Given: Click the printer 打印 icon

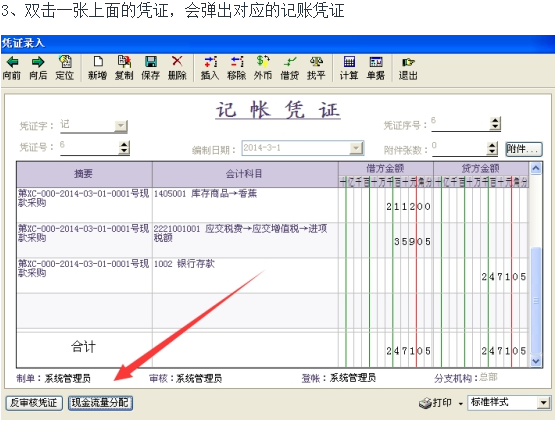Looking at the screenshot, I should click(x=425, y=403).
